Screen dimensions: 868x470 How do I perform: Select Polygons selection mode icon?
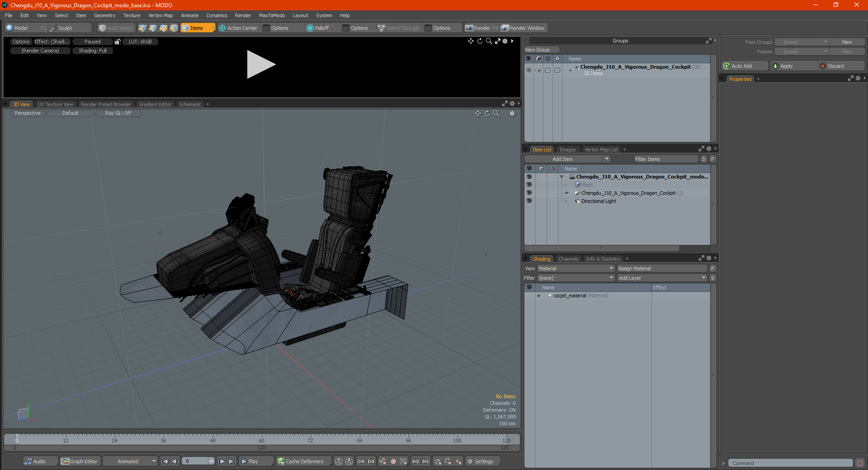tap(163, 28)
